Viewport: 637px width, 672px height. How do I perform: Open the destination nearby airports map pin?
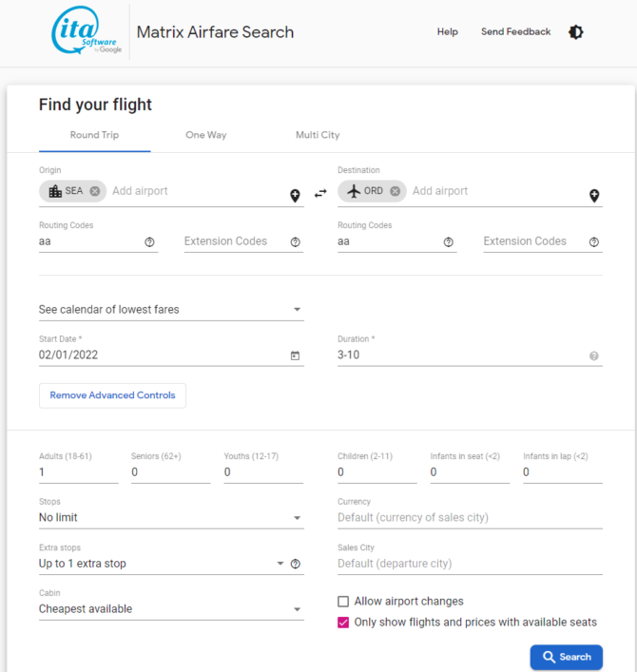[x=594, y=196]
